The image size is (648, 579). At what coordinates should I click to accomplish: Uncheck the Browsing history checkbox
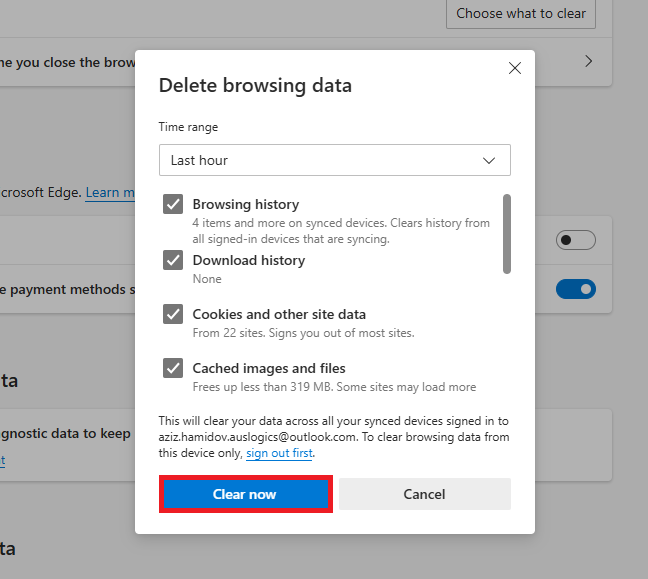click(x=173, y=205)
